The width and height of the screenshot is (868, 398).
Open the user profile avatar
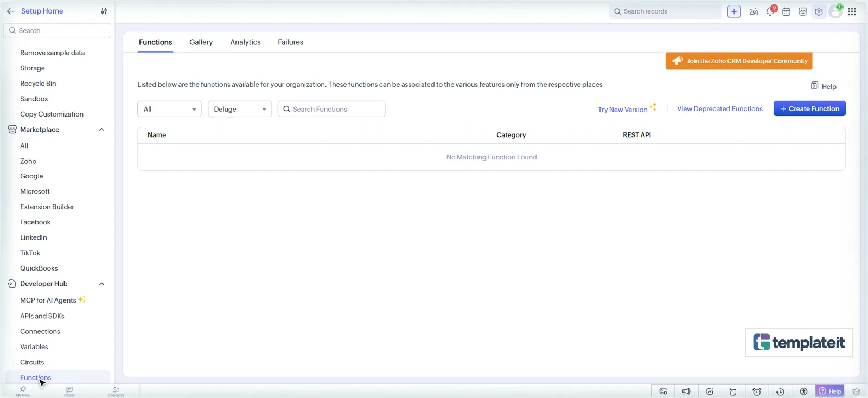(835, 11)
